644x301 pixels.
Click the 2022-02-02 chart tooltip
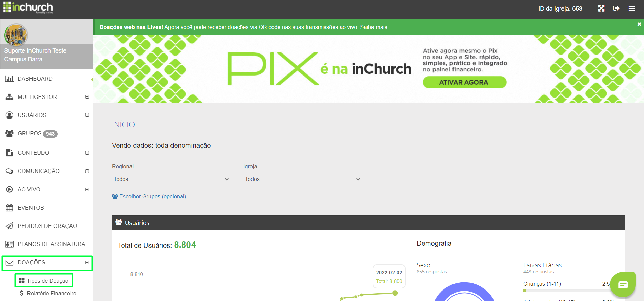[389, 277]
